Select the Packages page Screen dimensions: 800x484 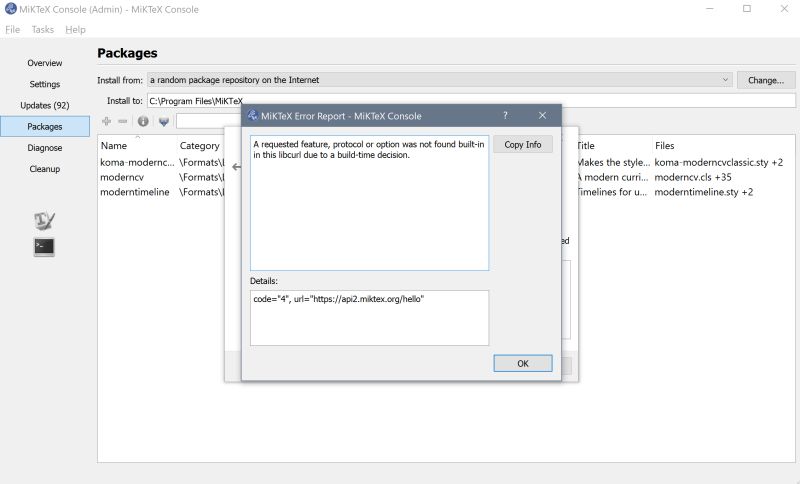click(45, 126)
